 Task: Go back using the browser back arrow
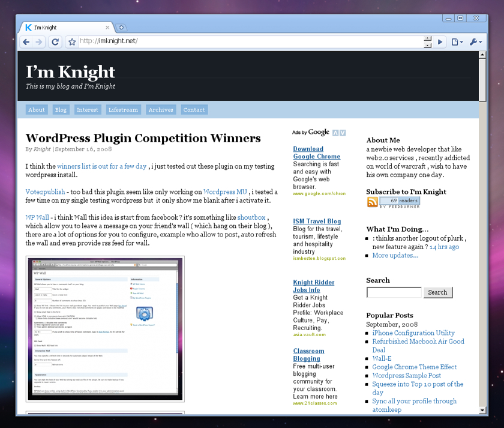pyautogui.click(x=26, y=42)
